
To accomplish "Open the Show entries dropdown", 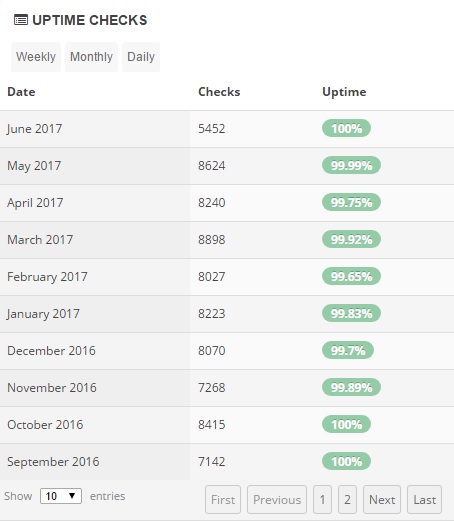I will point(61,496).
